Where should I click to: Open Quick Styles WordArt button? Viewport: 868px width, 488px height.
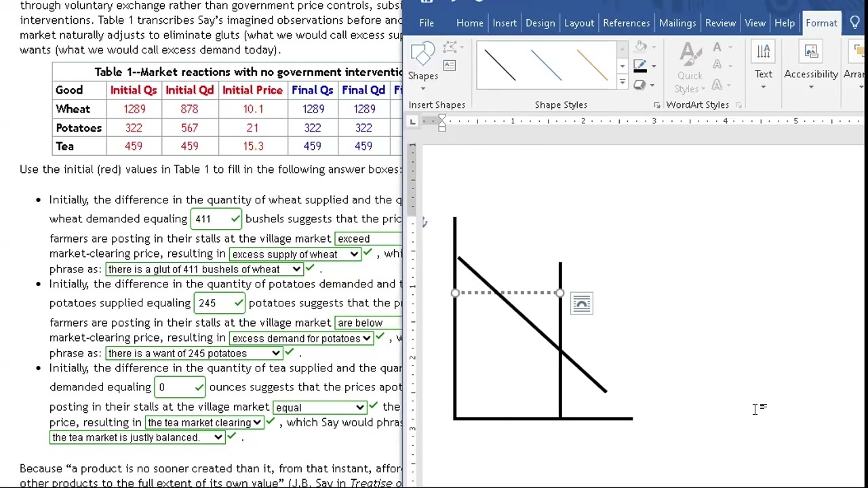click(x=690, y=68)
